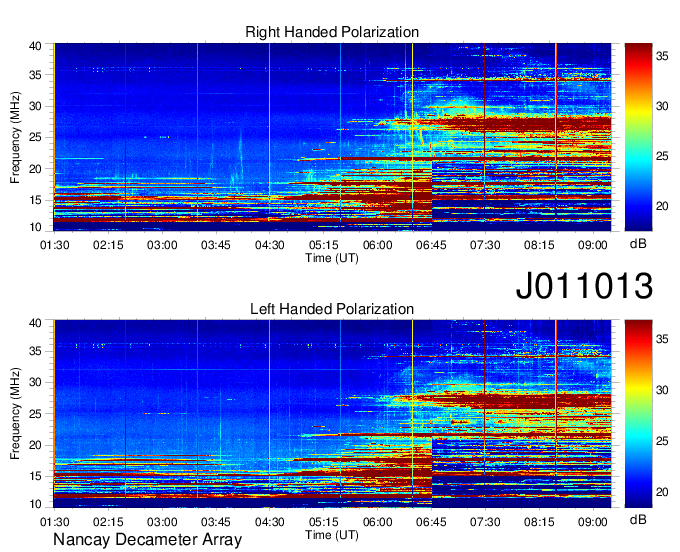This screenshot has height=552, width=680.
Task: Click the Right Handed plot's color scale bar
Action: pyautogui.click(x=638, y=137)
